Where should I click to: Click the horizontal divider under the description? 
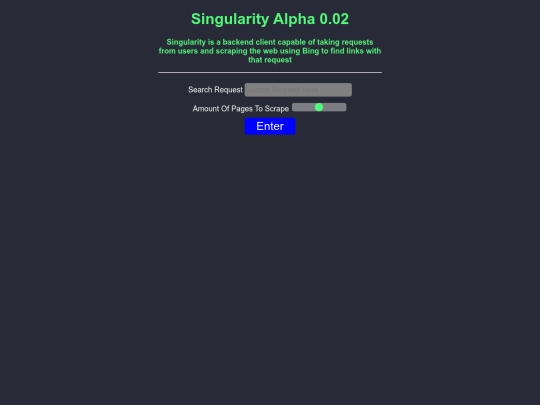[270, 73]
